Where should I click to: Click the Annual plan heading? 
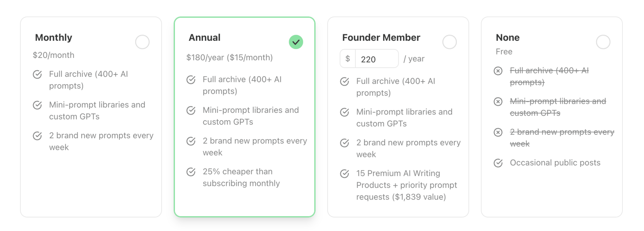pyautogui.click(x=204, y=38)
